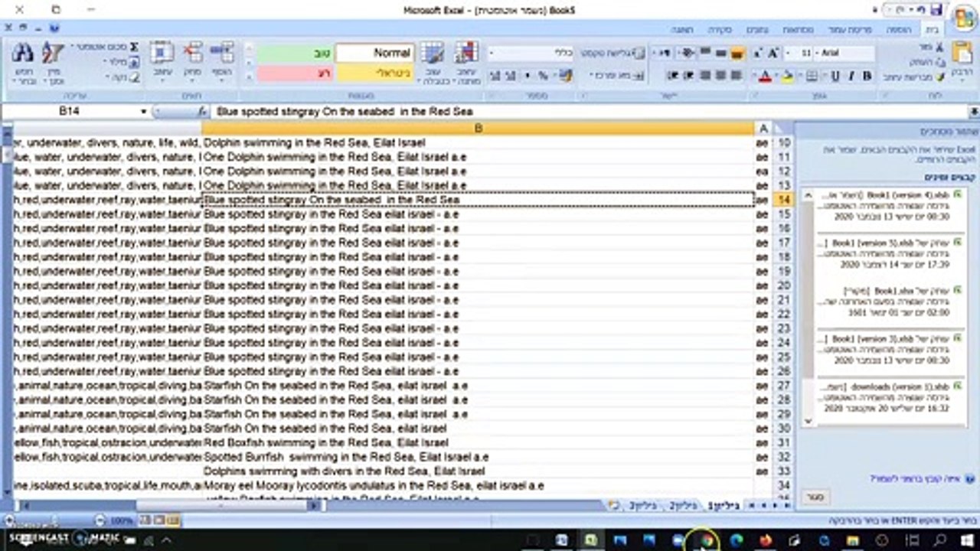Cut the selection with the scissors icon

(939, 49)
